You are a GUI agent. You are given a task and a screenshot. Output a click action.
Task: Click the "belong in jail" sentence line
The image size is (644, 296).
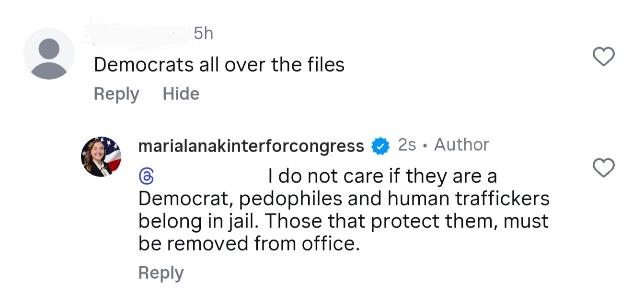[343, 222]
